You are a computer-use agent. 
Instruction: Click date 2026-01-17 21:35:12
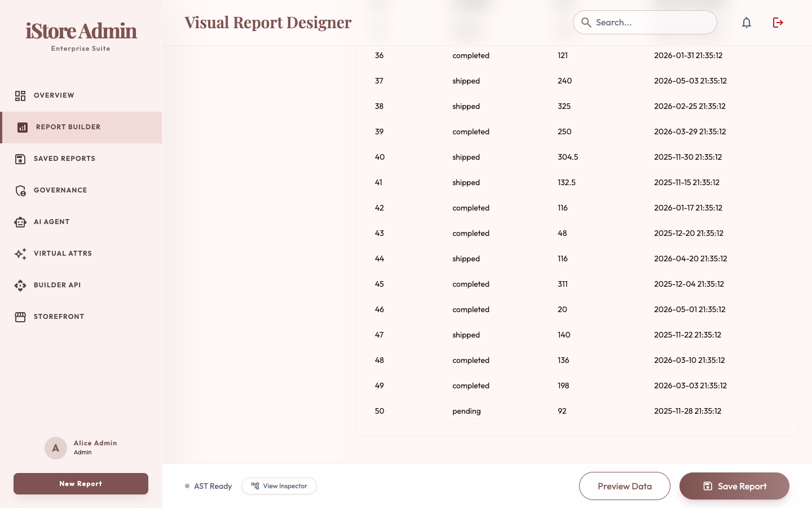click(x=688, y=208)
